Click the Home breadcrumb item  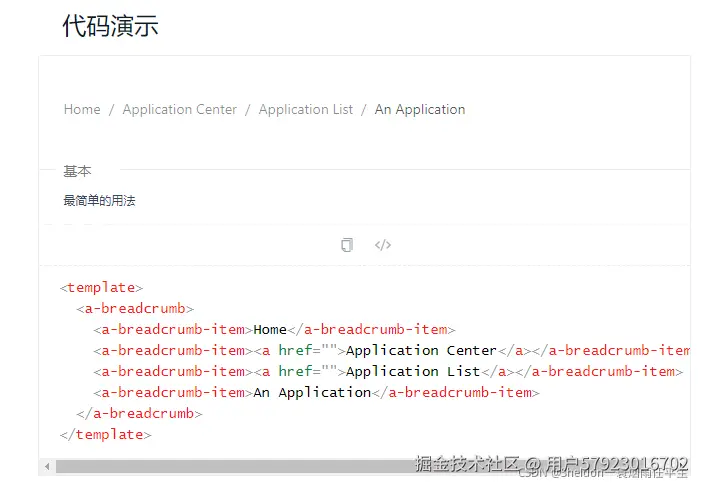[x=82, y=109]
